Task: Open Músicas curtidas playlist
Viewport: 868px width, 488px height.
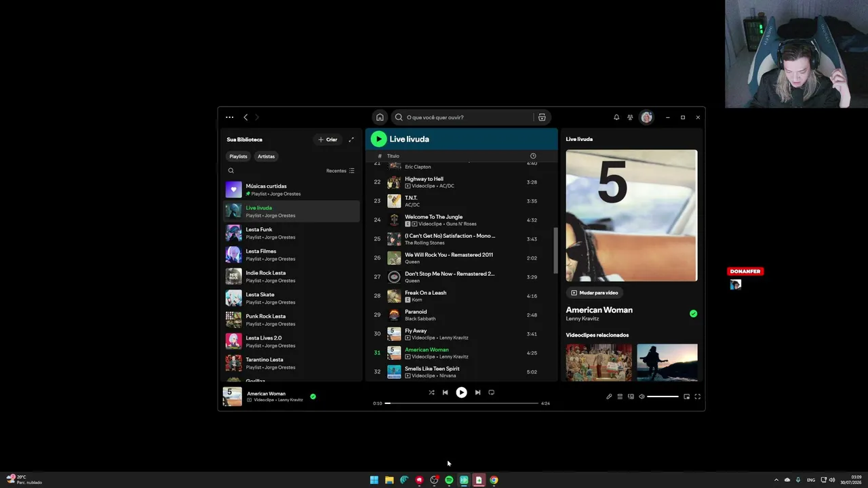Action: [292, 190]
